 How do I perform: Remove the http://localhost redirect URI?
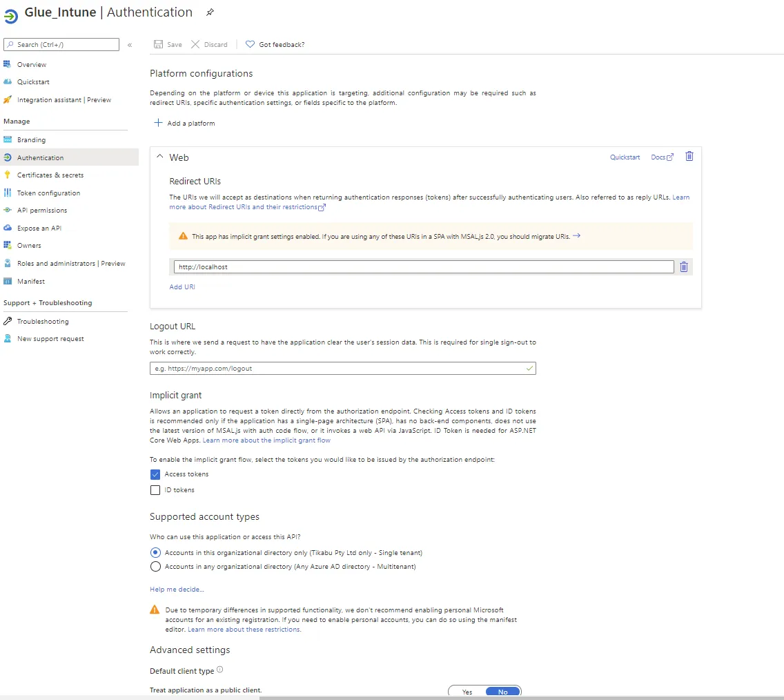coord(683,267)
